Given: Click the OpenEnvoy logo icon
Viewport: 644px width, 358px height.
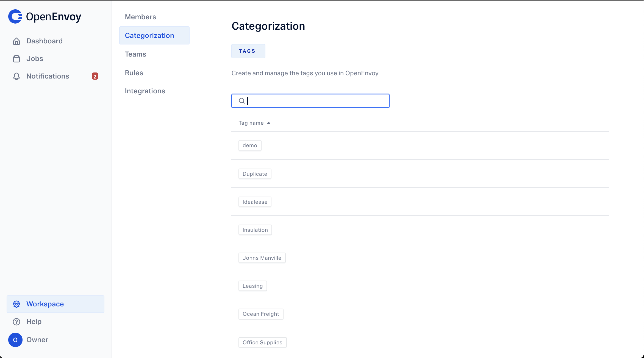Looking at the screenshot, I should (15, 16).
